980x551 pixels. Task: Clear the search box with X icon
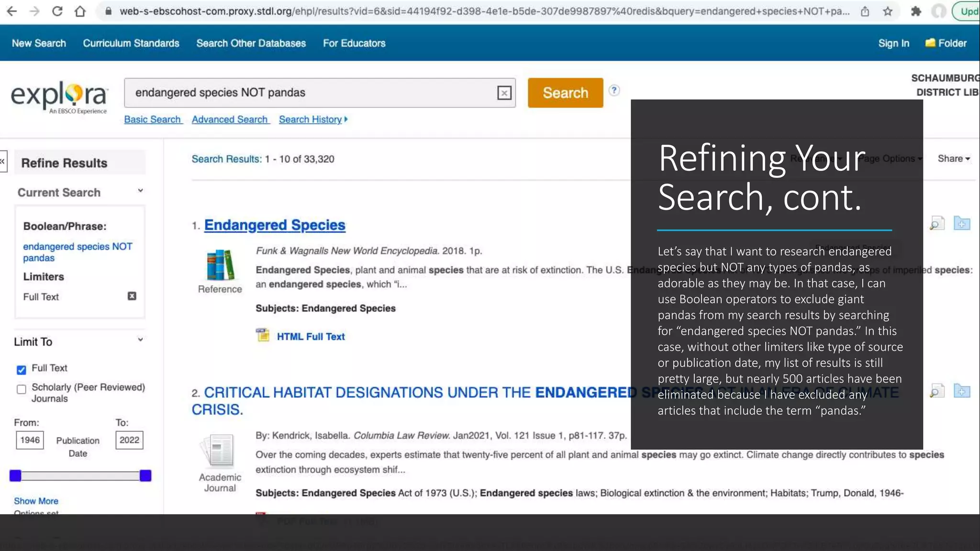click(x=504, y=93)
